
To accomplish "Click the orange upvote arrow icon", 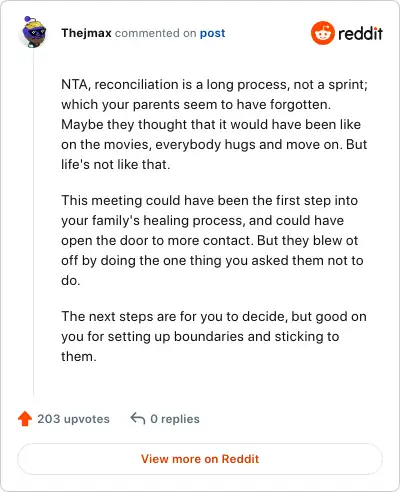I will click(25, 419).
